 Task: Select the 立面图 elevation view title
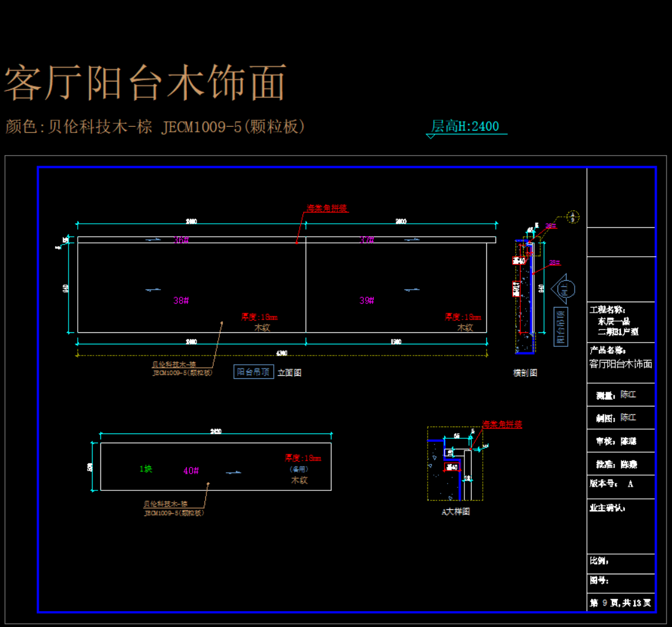pyautogui.click(x=289, y=372)
